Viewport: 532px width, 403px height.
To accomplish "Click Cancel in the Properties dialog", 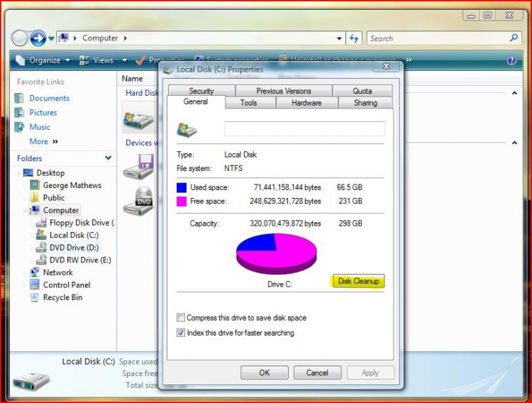I will click(x=317, y=372).
